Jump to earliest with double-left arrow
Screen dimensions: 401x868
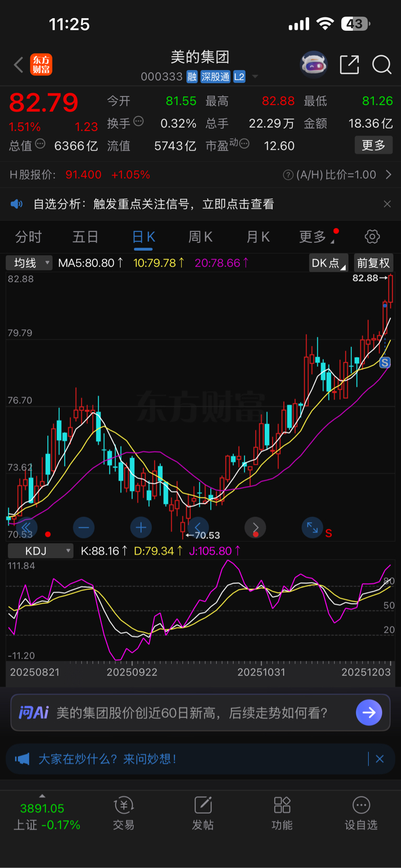(x=26, y=527)
